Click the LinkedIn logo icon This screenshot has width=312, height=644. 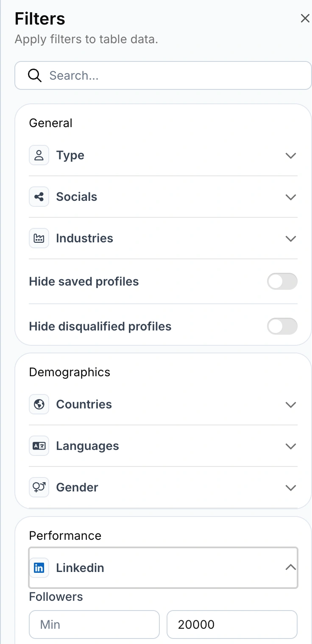click(x=39, y=568)
